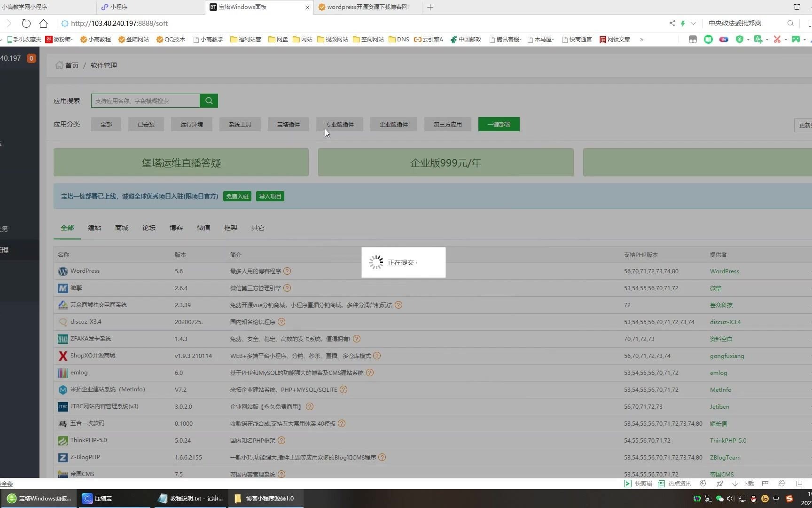Open 中国邮政 bookmark
Viewport: 812px width, 508px height.
[466, 40]
